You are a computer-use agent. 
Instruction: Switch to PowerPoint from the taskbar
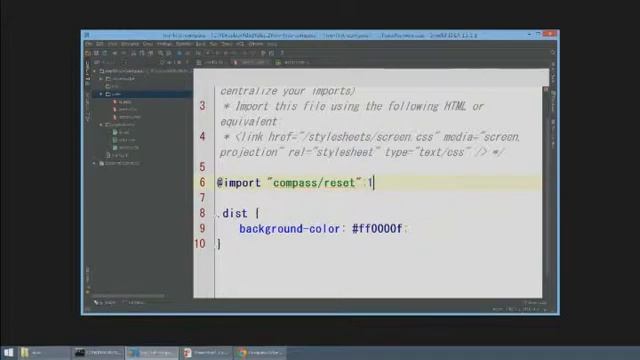click(206, 353)
